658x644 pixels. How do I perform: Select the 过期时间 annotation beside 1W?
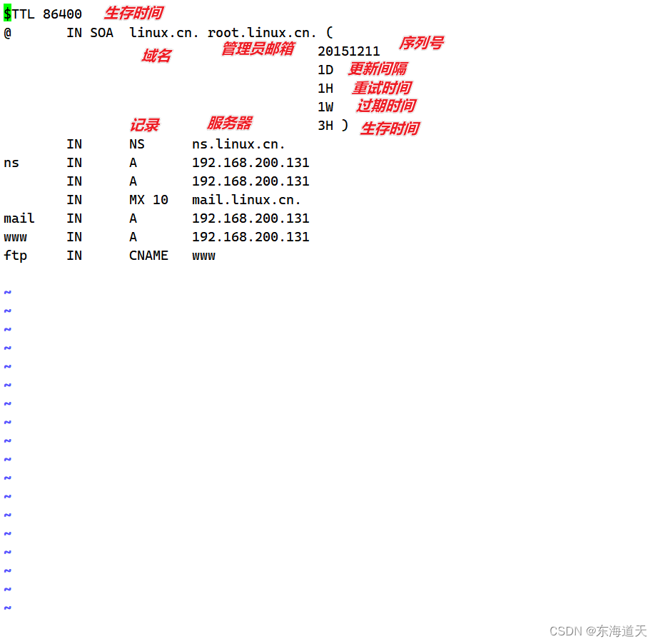point(385,105)
